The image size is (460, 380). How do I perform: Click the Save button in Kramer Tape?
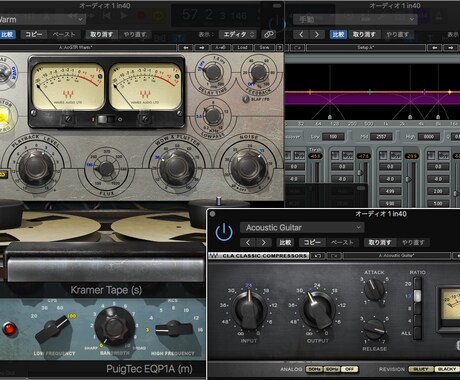[264, 48]
